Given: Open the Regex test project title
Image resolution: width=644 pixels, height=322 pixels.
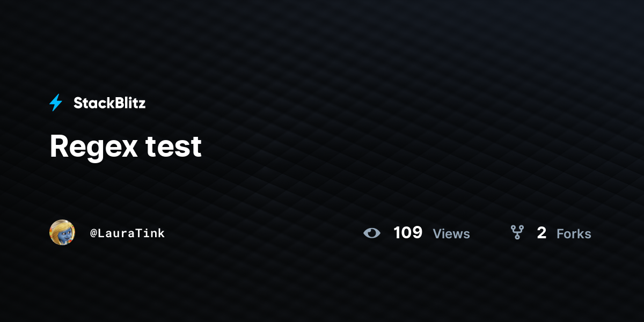Looking at the screenshot, I should [126, 146].
